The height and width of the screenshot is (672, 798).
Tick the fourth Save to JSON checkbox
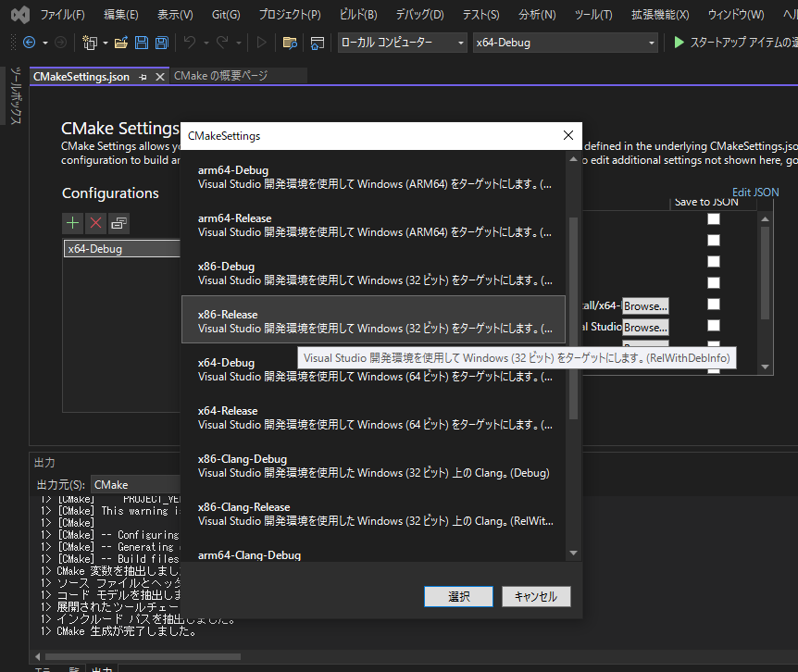(x=714, y=283)
